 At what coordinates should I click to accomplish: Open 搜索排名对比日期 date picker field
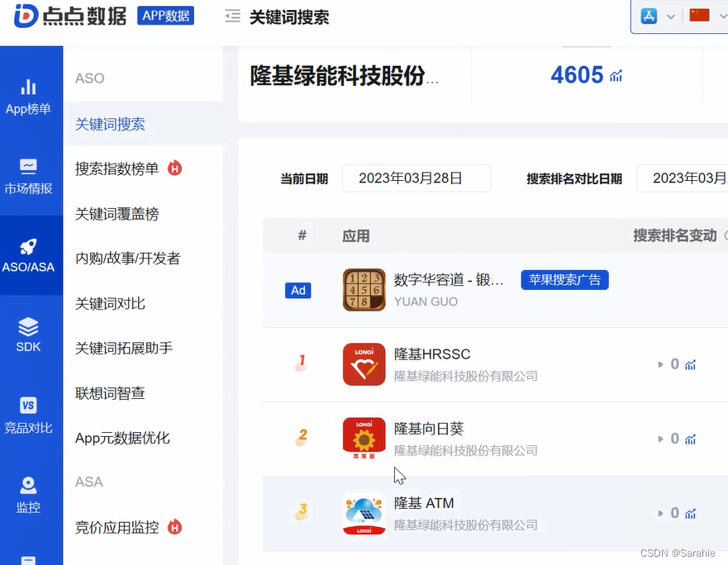tap(682, 178)
